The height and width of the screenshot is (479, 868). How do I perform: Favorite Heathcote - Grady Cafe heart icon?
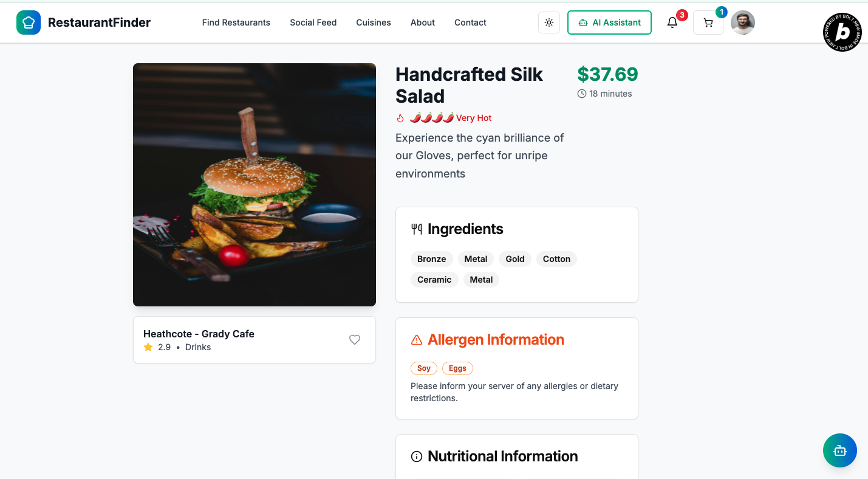coord(355,340)
